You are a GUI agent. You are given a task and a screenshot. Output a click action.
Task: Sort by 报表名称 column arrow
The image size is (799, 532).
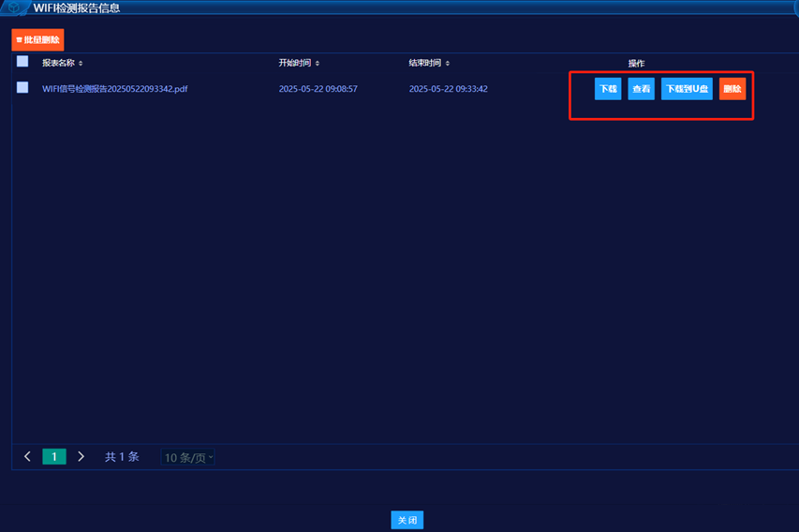pos(81,63)
